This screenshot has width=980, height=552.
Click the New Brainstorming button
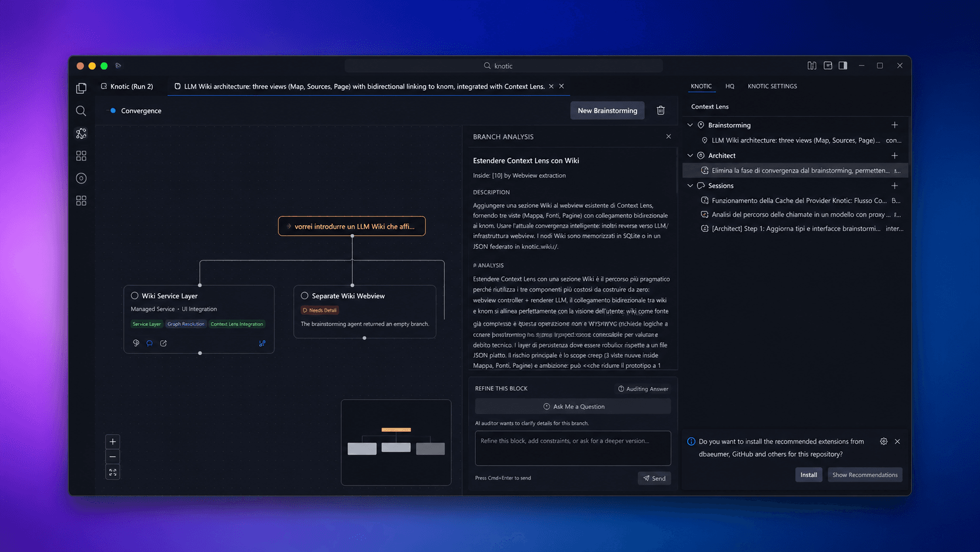click(x=607, y=110)
